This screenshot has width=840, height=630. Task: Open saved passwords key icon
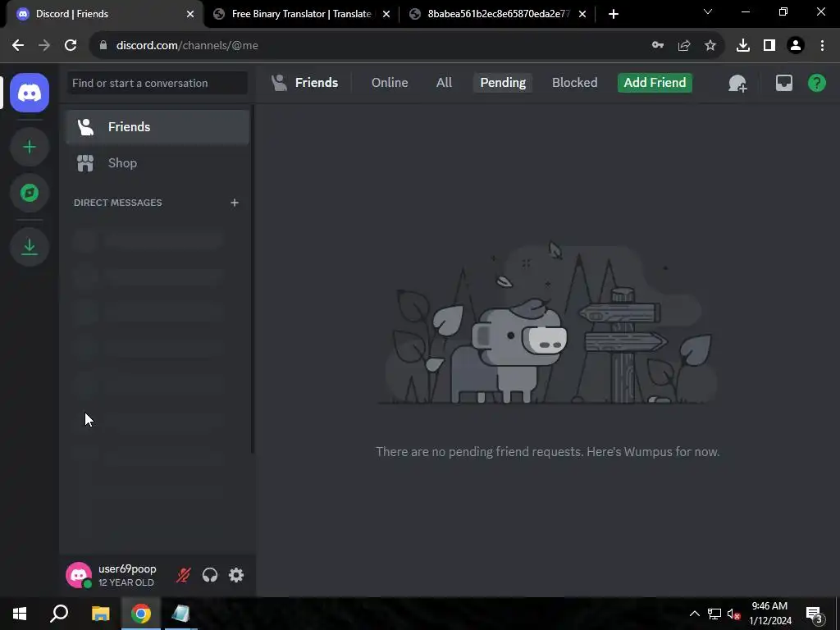click(658, 46)
